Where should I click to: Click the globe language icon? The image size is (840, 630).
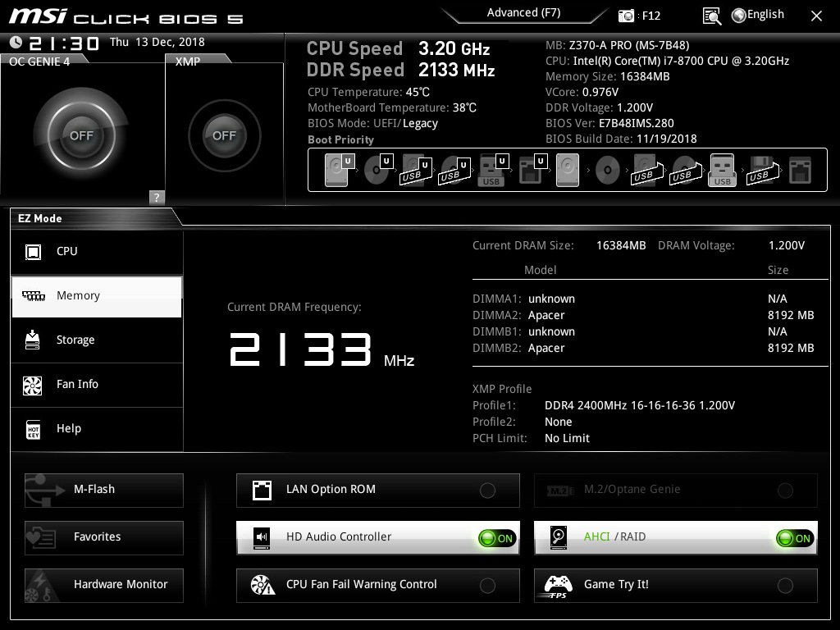(x=739, y=16)
